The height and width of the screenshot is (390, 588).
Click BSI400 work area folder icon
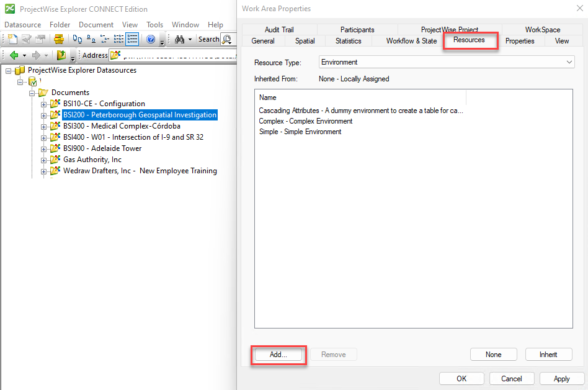55,137
